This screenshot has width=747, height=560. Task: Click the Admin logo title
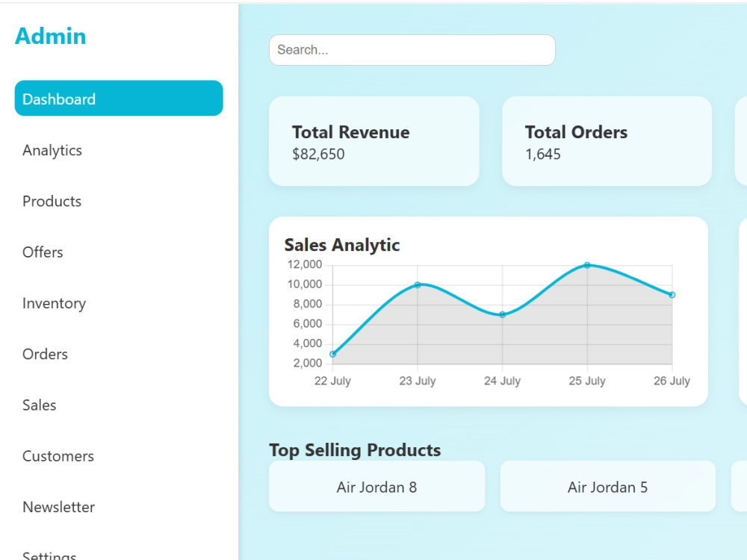click(x=51, y=36)
